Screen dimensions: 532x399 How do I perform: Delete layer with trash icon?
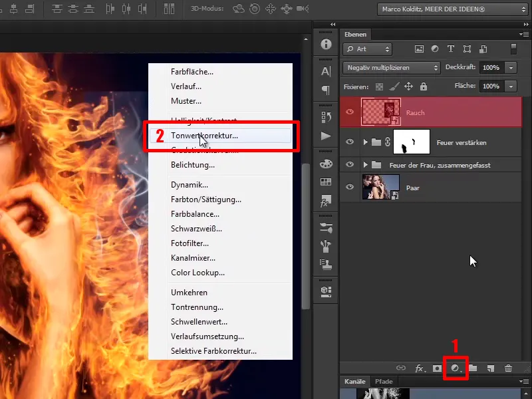(x=508, y=368)
